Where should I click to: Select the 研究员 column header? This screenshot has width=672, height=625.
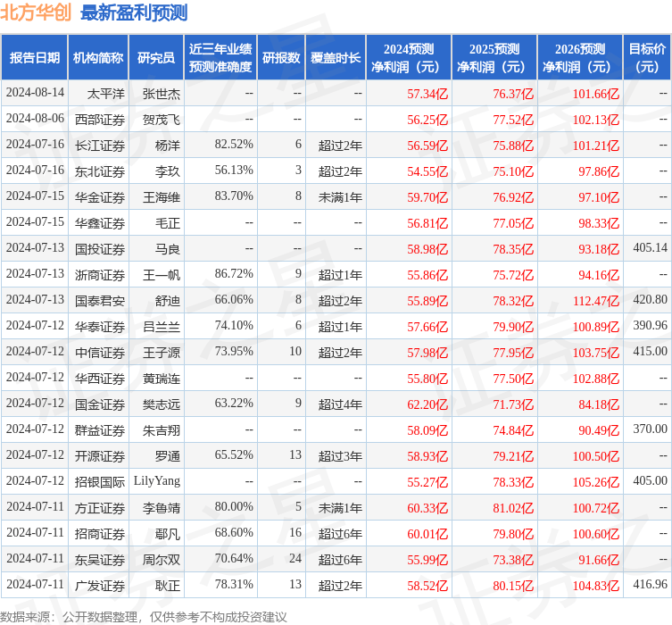click(x=156, y=57)
